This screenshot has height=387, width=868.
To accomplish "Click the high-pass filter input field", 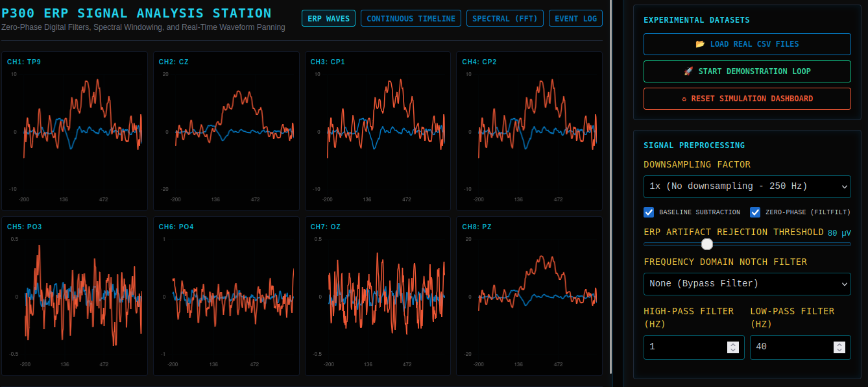I will pos(694,347).
